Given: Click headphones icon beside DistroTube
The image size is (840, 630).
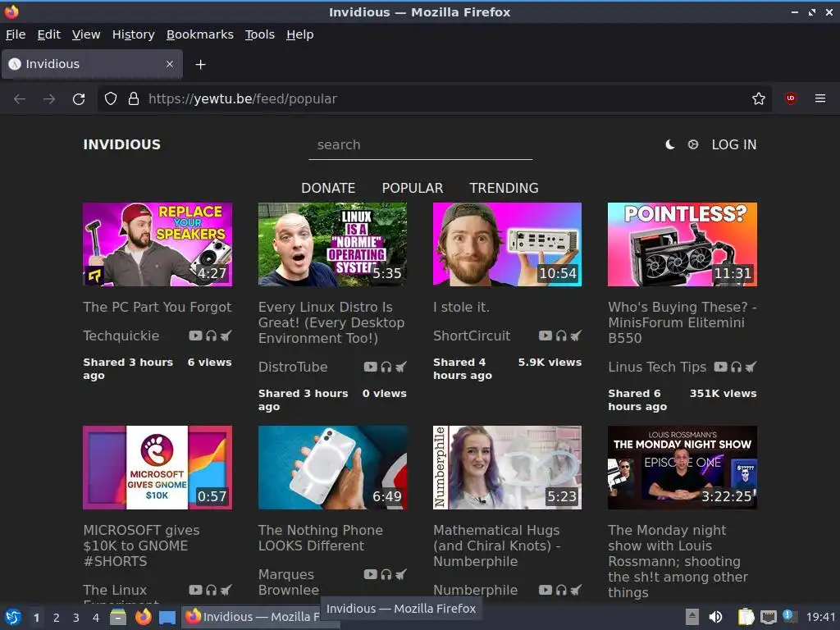Looking at the screenshot, I should tap(386, 367).
